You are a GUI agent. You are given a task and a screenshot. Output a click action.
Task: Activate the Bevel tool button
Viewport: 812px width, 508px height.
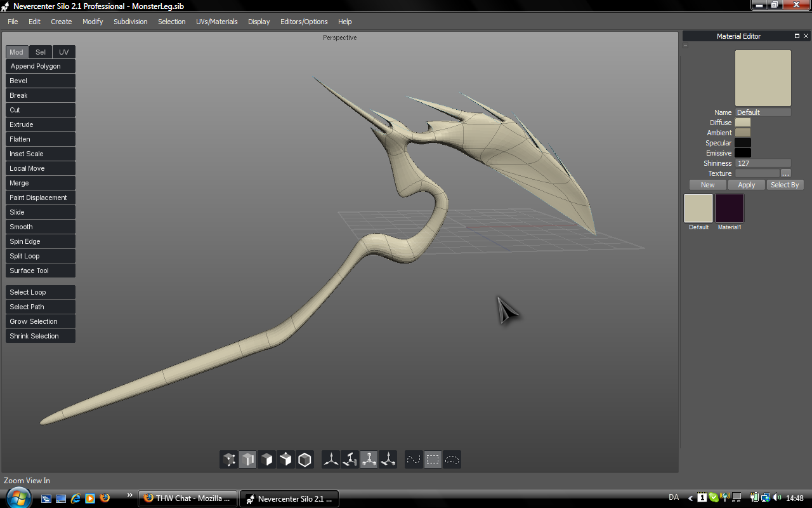41,81
